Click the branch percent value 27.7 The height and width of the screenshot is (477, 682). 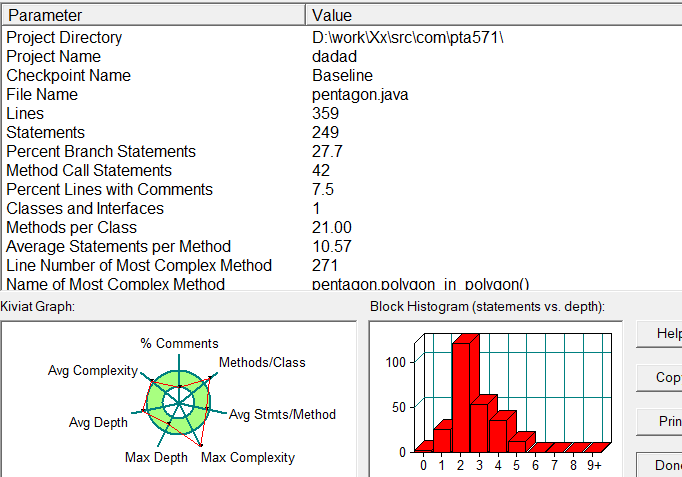click(x=327, y=151)
